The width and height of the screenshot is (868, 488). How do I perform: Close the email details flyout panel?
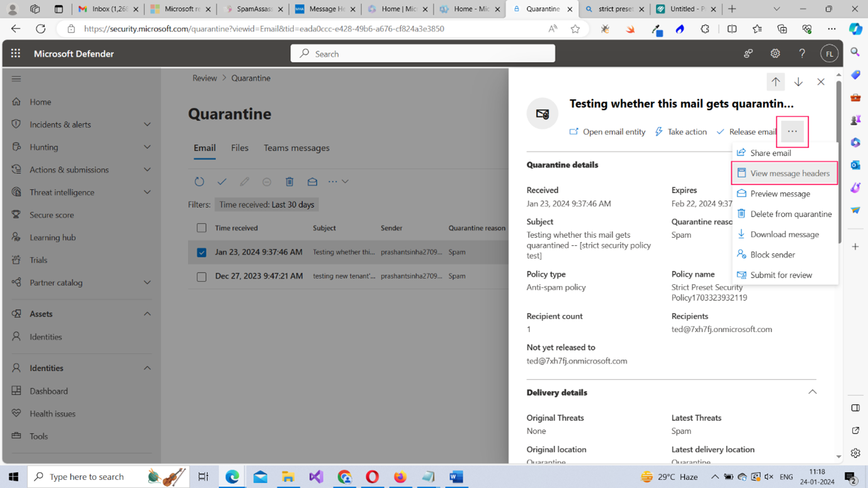point(821,82)
